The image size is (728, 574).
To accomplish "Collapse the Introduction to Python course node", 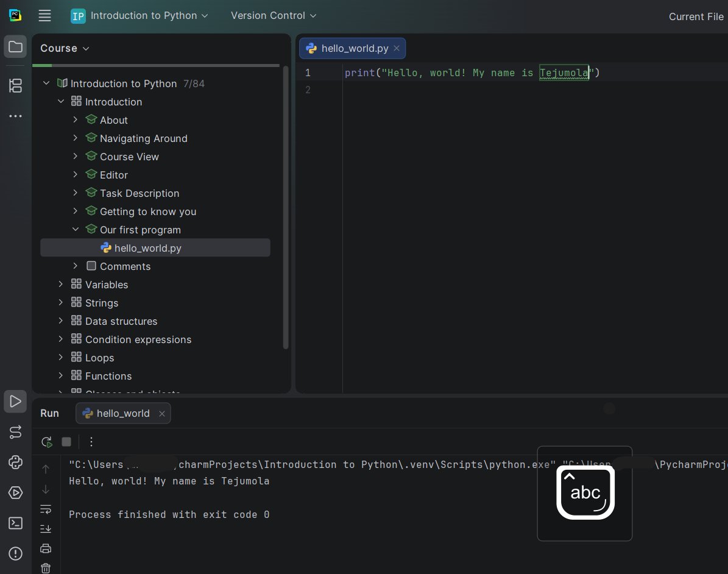I will click(x=46, y=83).
